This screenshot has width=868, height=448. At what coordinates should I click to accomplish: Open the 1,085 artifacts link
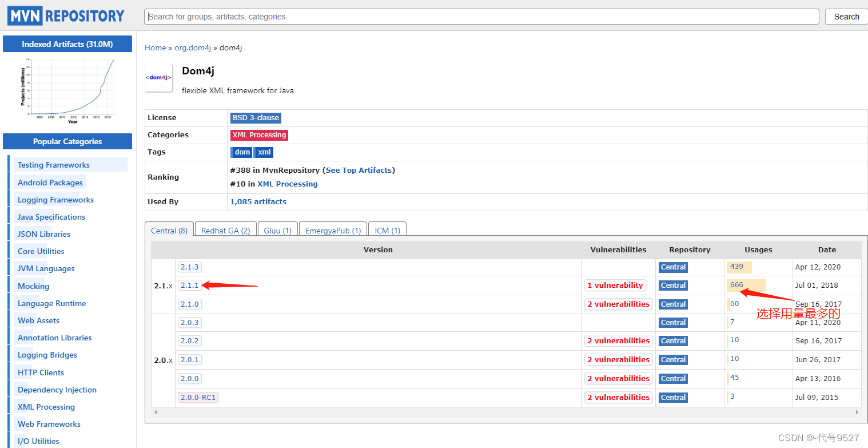[x=258, y=202]
